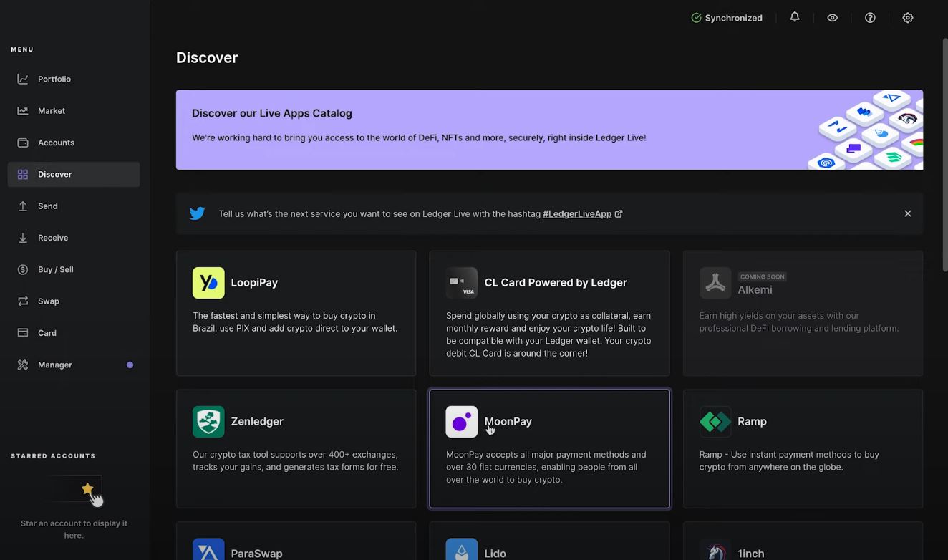Click the Discover grid icon in sidebar
Viewport: 948px width, 560px height.
(23, 174)
